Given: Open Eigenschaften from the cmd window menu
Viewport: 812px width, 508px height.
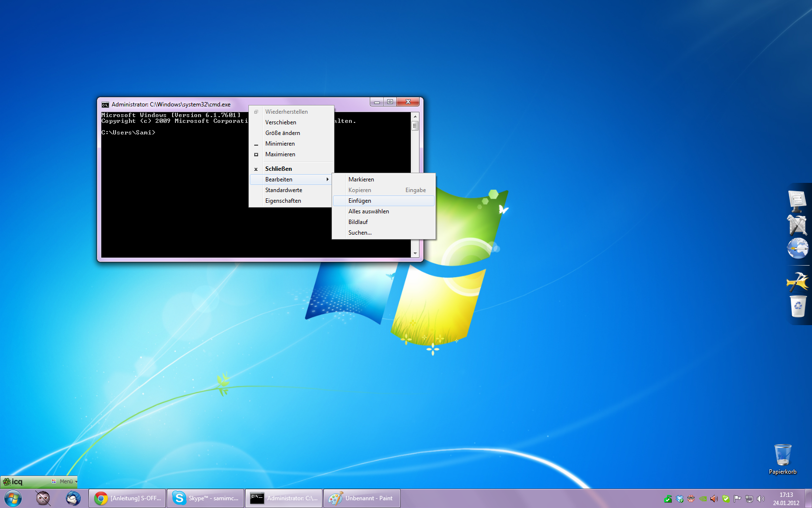Looking at the screenshot, I should point(283,201).
